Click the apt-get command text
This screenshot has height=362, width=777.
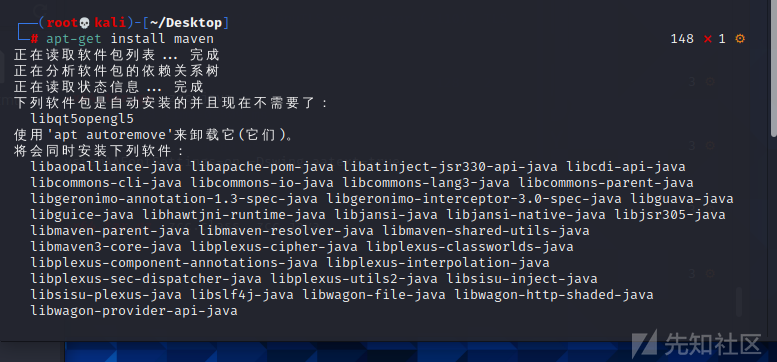(x=74, y=39)
